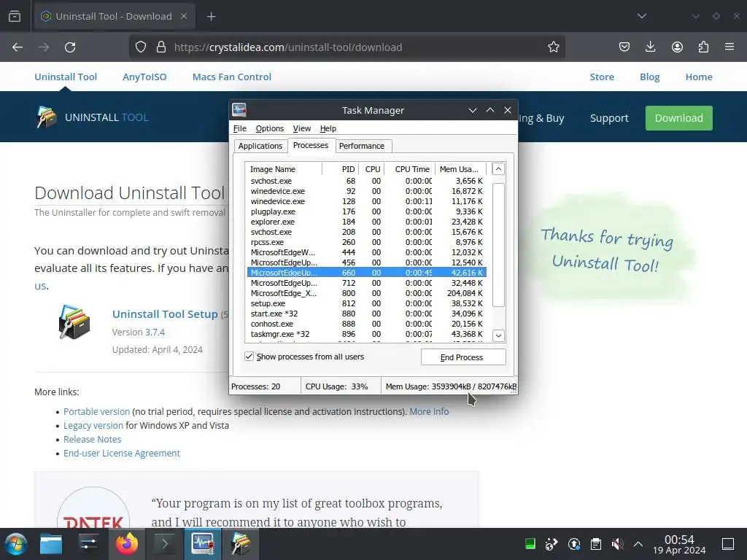Click the padlock site info icon

[x=161, y=47]
